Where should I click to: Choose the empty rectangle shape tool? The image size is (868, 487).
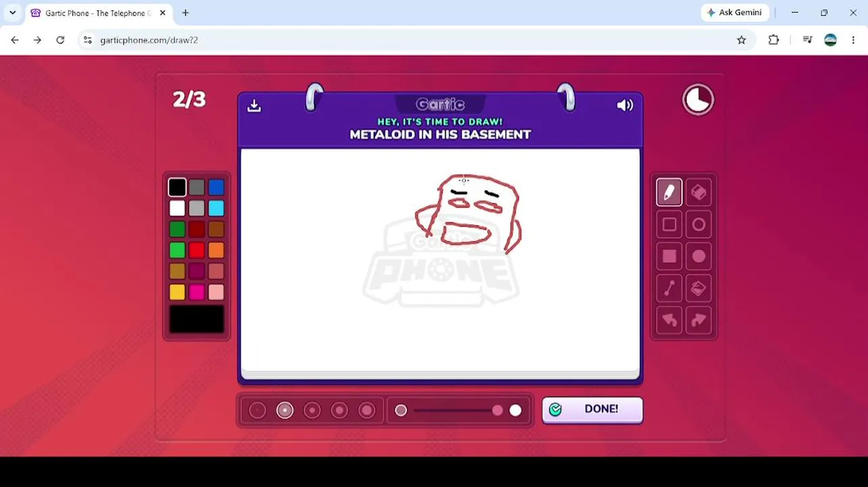coord(669,225)
